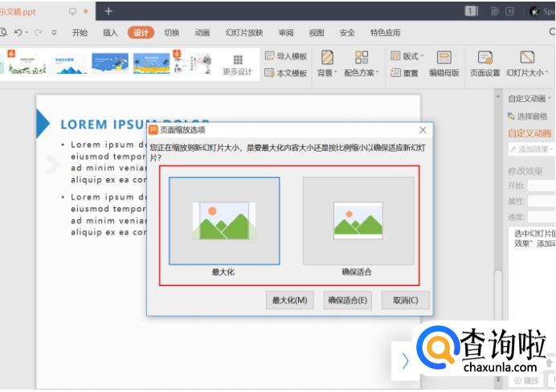This screenshot has width=556, height=392.
Task: Apply the blue cartoon design template
Action: click(x=110, y=63)
